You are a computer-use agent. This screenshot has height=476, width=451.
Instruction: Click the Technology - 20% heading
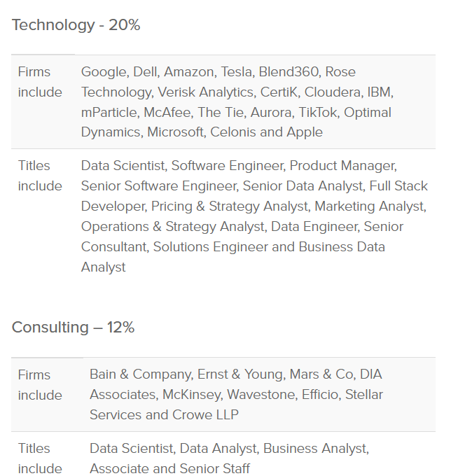(x=76, y=25)
